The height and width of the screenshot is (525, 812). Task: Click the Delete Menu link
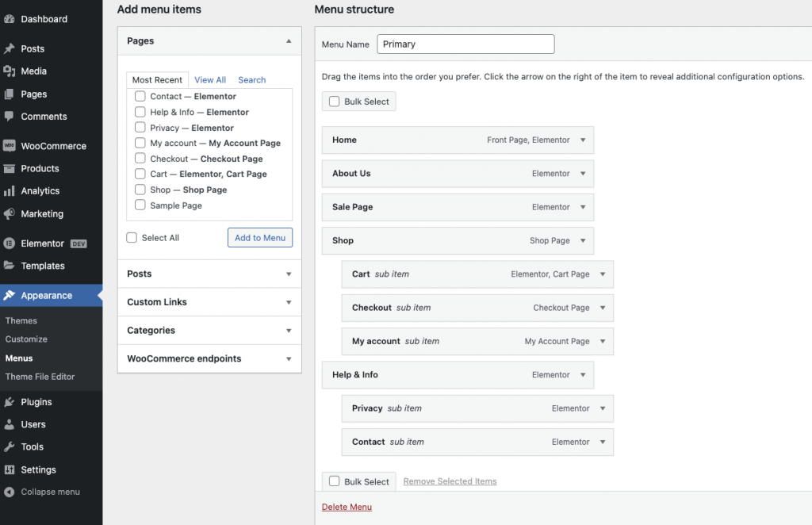point(347,508)
